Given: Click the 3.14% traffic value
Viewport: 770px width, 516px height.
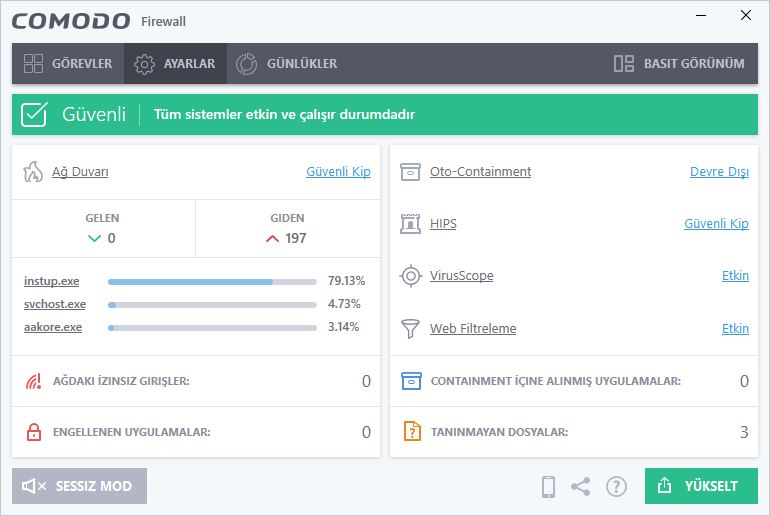Looking at the screenshot, I should [344, 327].
